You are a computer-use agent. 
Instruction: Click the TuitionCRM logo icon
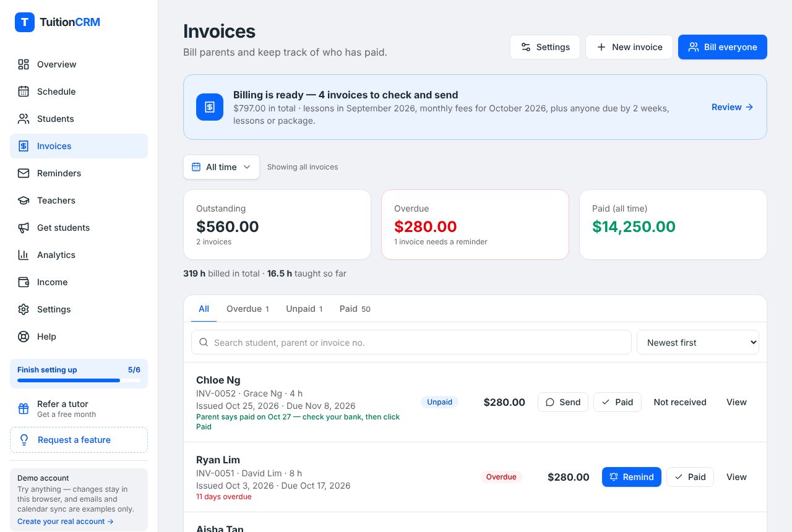tap(25, 22)
